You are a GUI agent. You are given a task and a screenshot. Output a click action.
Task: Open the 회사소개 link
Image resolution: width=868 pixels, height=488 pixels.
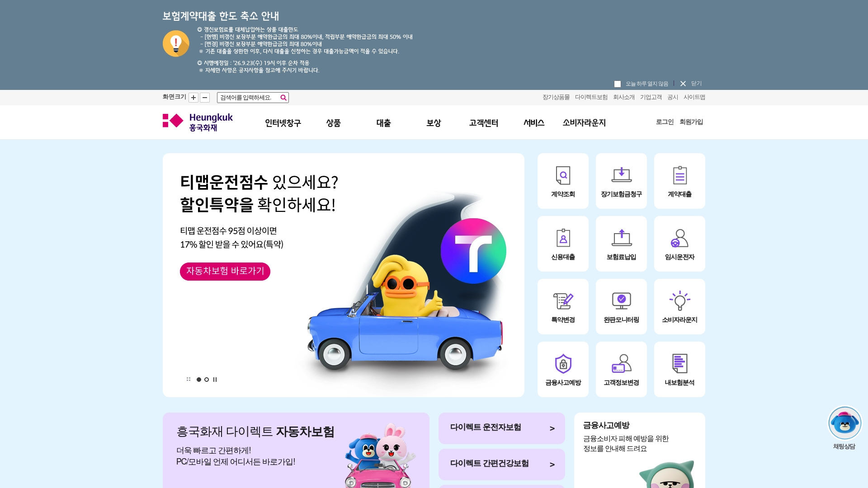click(624, 97)
